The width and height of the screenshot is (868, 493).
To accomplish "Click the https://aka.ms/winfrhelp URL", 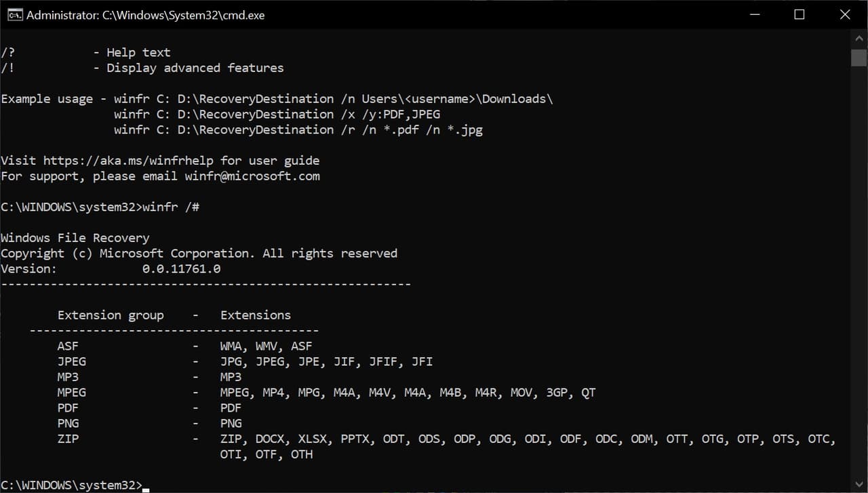I will pyautogui.click(x=128, y=161).
